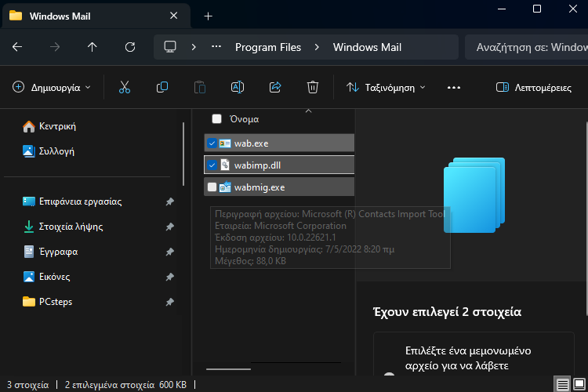The image size is (588, 392).
Task: Select the wabmig.exe file name
Action: [x=260, y=187]
